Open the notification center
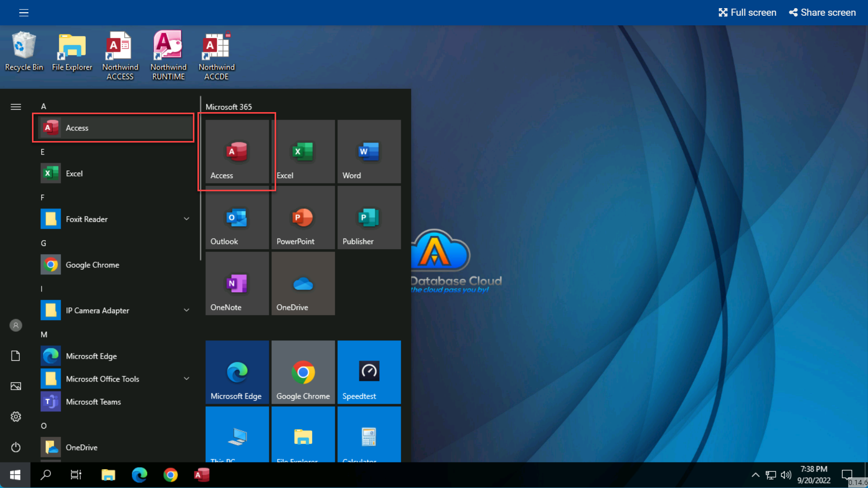Screen dimensions: 868x488 [x=847, y=475]
